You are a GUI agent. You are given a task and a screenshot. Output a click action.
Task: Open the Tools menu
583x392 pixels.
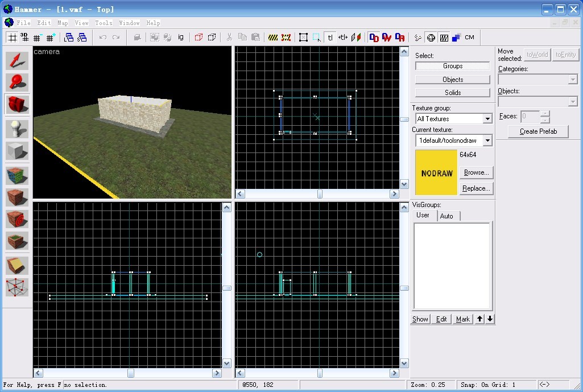click(104, 23)
